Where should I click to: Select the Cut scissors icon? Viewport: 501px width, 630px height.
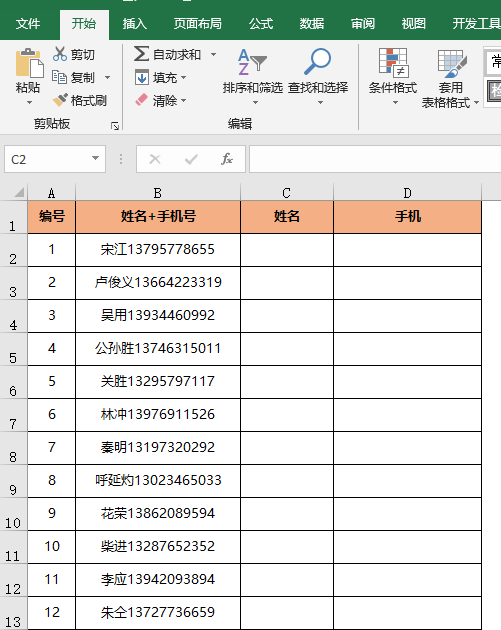pyautogui.click(x=60, y=54)
